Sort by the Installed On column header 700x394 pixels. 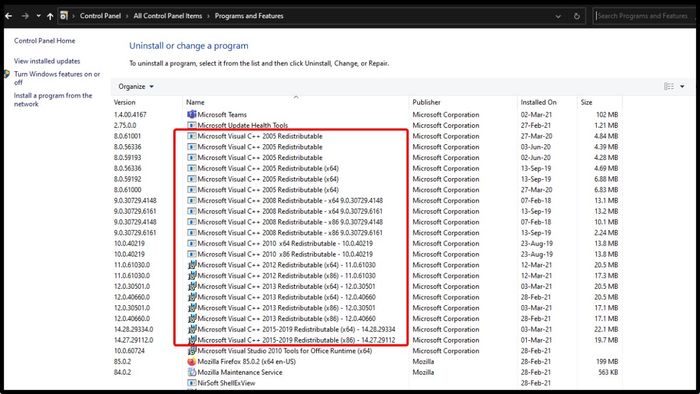tap(538, 102)
